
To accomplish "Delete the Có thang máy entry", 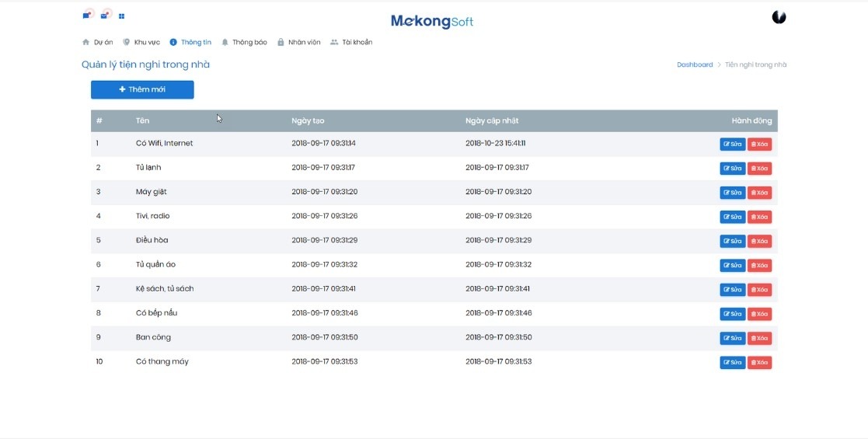I will 759,362.
